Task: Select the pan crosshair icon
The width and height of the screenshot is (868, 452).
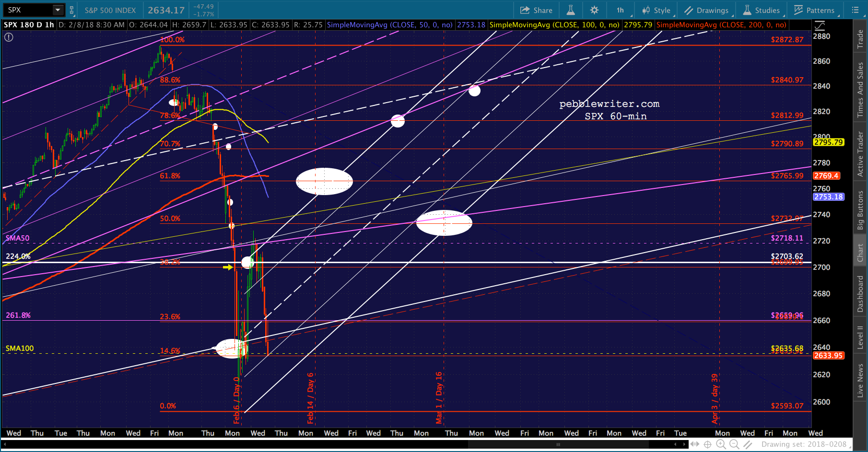Action: [x=707, y=444]
